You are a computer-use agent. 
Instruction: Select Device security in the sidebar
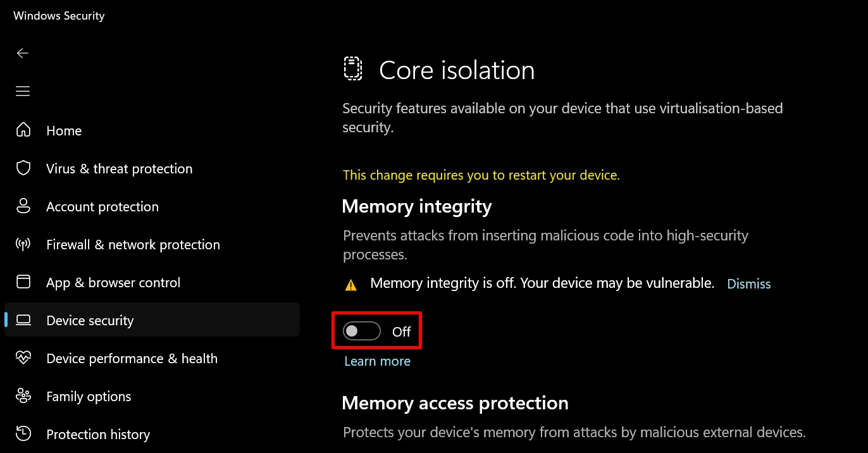click(x=89, y=320)
